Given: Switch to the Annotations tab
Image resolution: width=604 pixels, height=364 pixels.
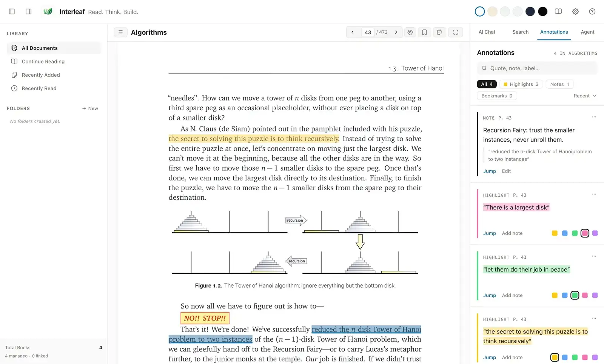Looking at the screenshot, I should [x=554, y=32].
